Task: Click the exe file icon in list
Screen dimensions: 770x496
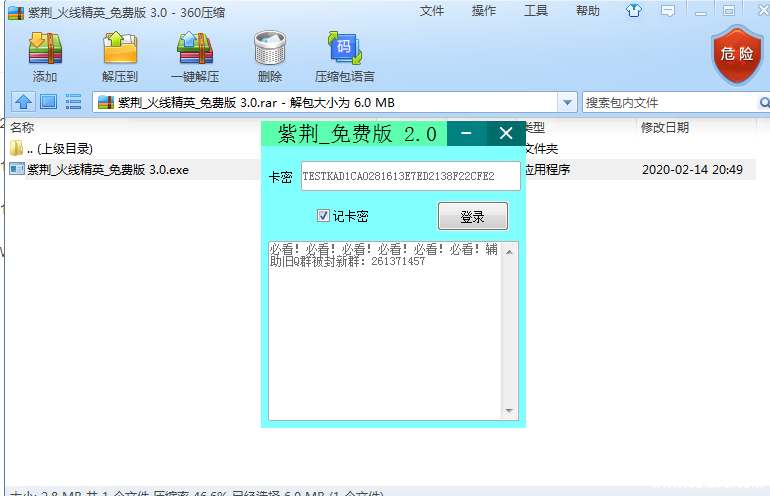Action: pos(17,169)
